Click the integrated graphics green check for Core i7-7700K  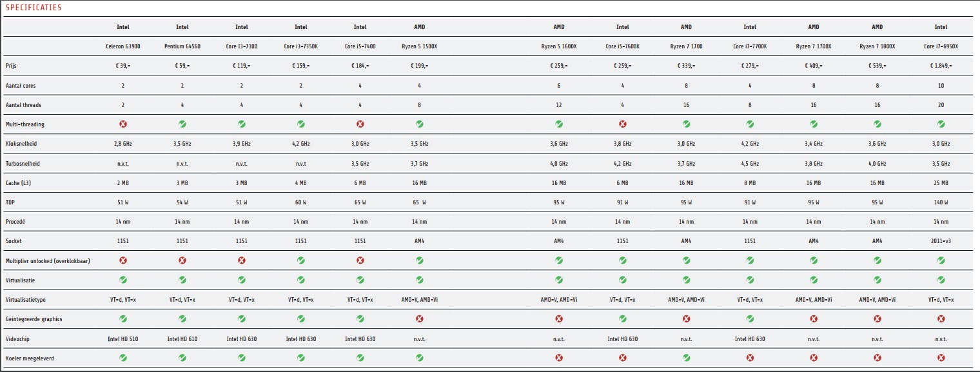pyautogui.click(x=750, y=318)
